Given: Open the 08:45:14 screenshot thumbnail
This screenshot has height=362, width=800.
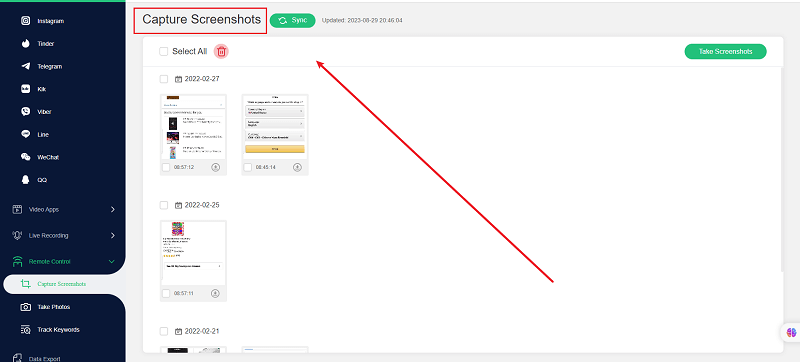Looking at the screenshot, I should click(x=275, y=127).
